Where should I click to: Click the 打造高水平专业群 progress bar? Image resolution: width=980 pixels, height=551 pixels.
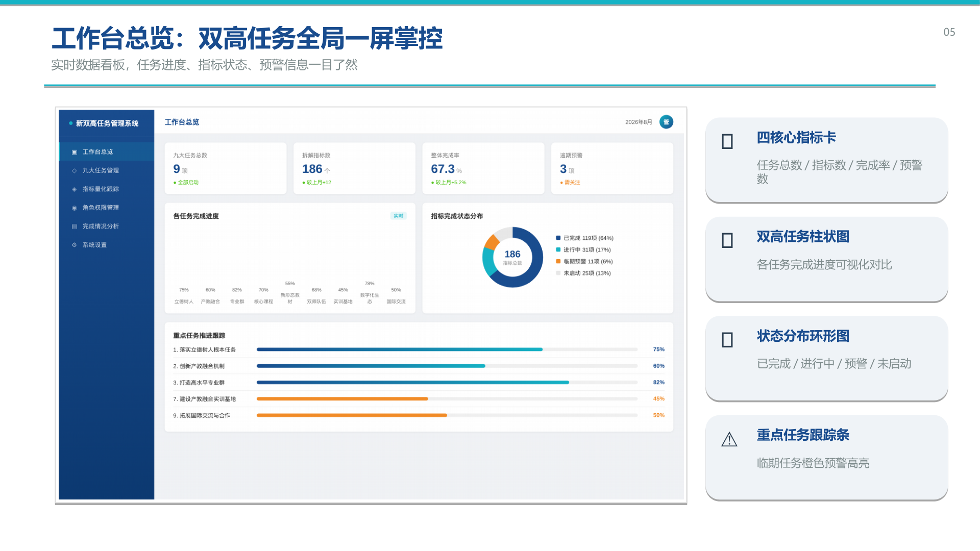[447, 383]
